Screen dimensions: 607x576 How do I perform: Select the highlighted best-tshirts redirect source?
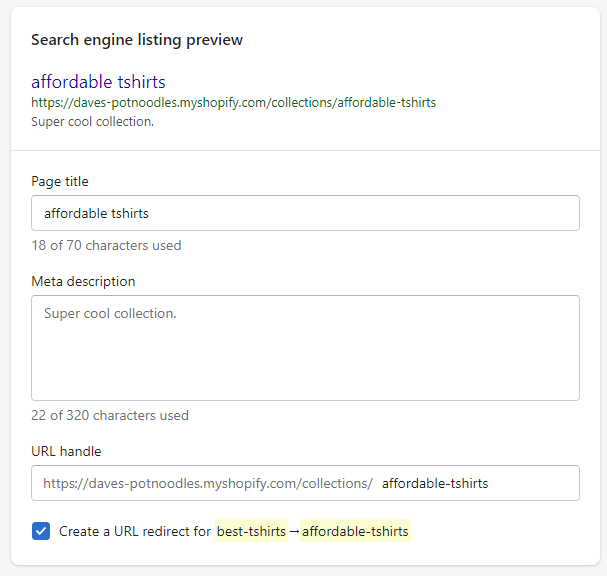point(251,531)
